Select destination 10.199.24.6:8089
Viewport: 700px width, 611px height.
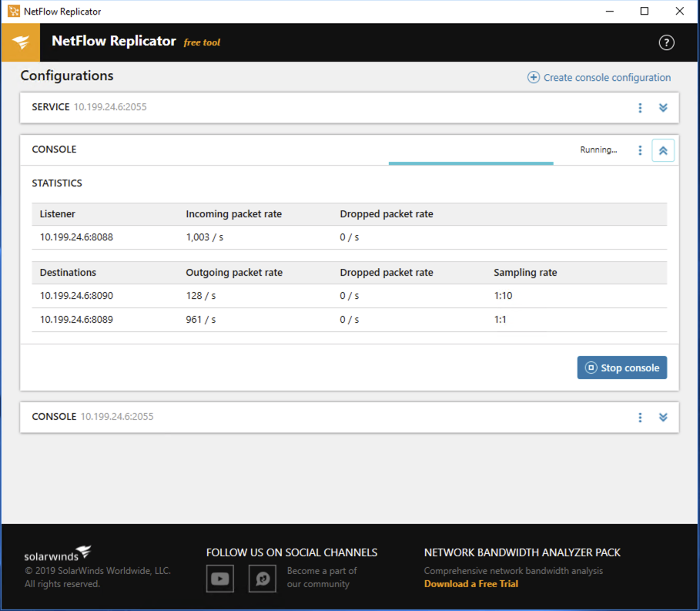click(x=76, y=319)
